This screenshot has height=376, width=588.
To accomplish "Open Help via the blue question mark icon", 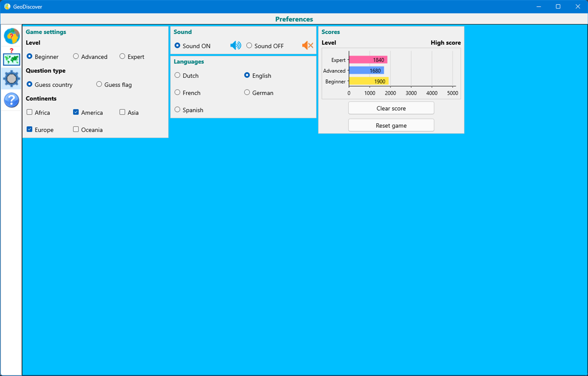I will (11, 100).
